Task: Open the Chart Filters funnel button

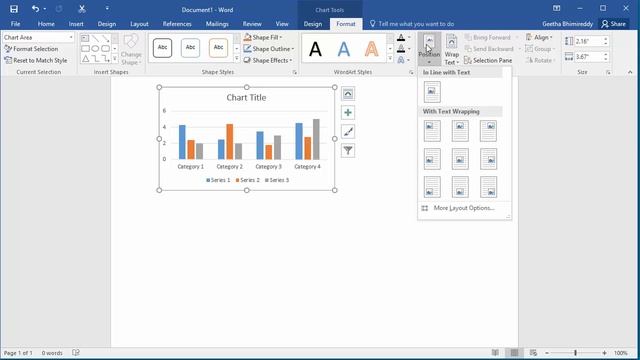Action: pos(348,151)
